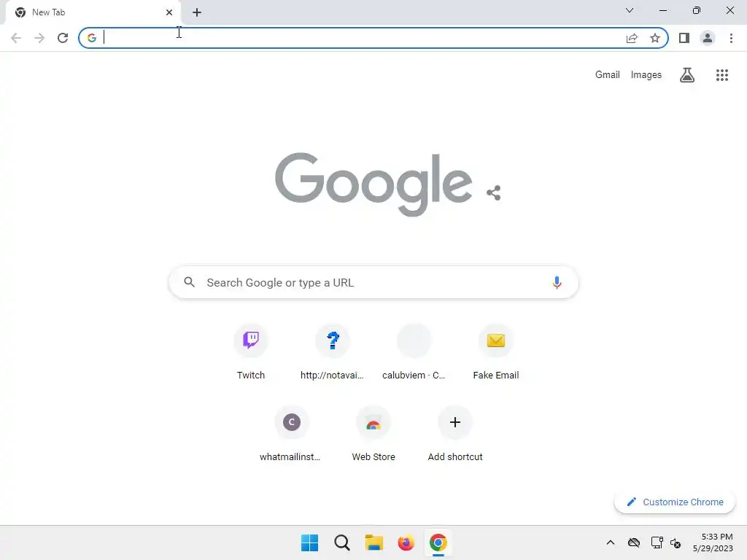Reload the current page
This screenshot has height=560, width=747.
63,38
